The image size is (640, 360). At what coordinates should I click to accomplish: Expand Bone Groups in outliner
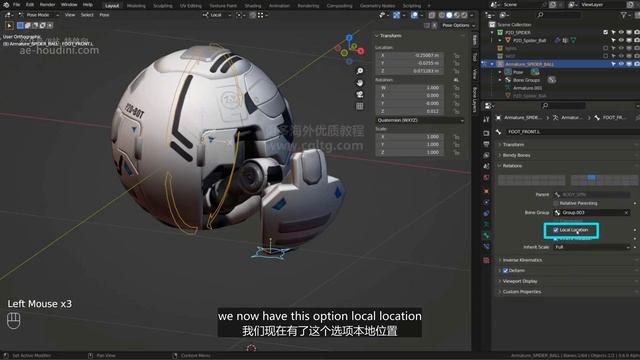[500, 80]
